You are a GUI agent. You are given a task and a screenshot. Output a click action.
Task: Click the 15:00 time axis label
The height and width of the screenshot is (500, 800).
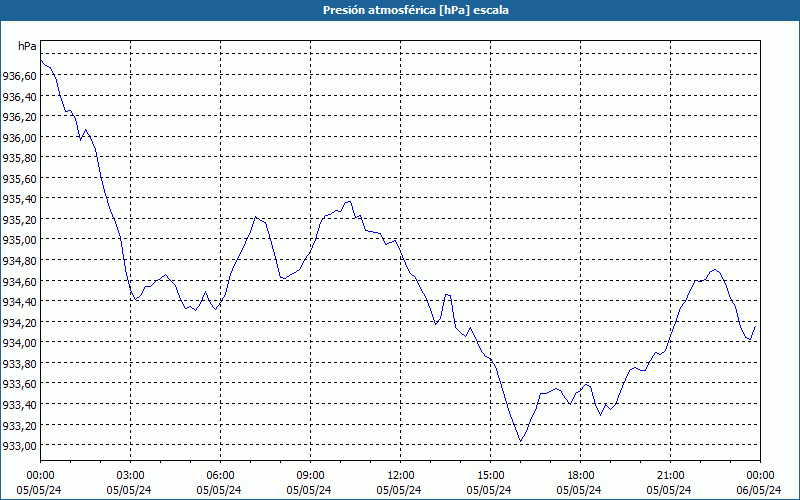pyautogui.click(x=490, y=475)
